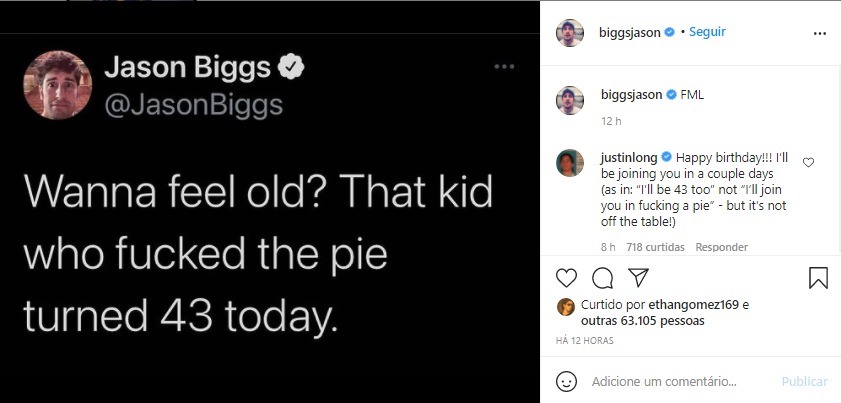Open justinlong's avatar thumbnail
The height and width of the screenshot is (403, 841).
[x=571, y=162]
